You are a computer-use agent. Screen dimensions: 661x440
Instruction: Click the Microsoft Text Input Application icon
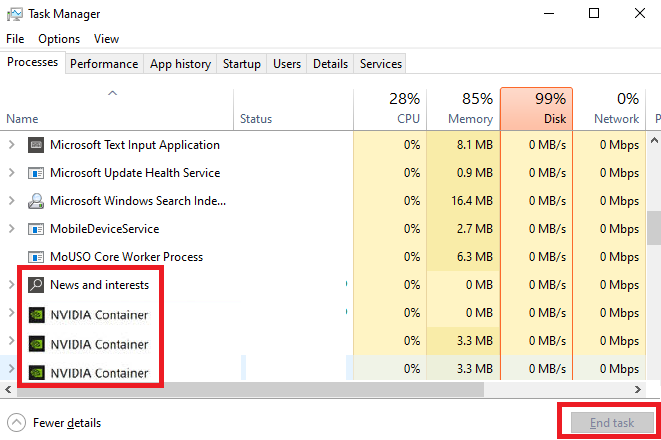click(36, 145)
